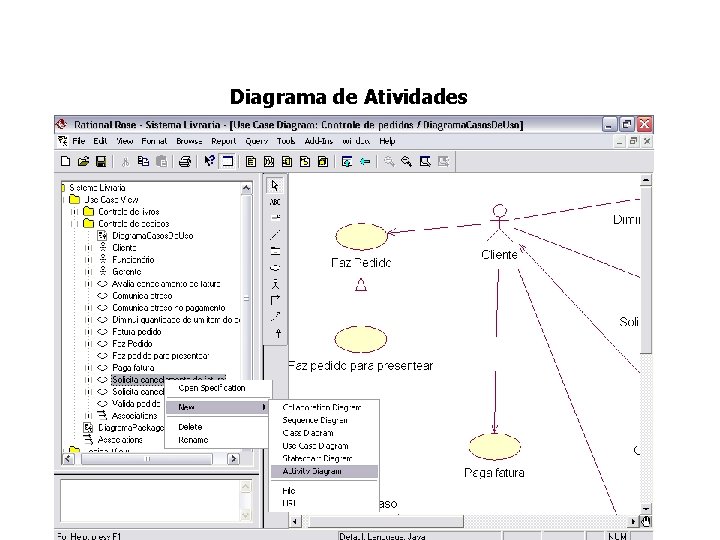The image size is (720, 540).
Task: Click the Open file folder icon
Action: [83, 161]
